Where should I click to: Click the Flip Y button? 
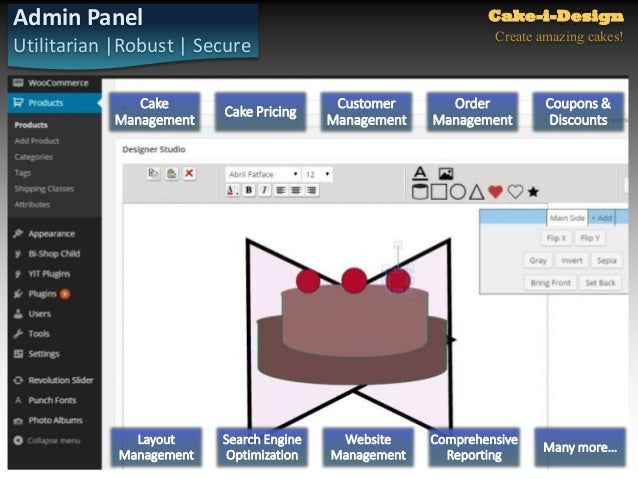[590, 238]
